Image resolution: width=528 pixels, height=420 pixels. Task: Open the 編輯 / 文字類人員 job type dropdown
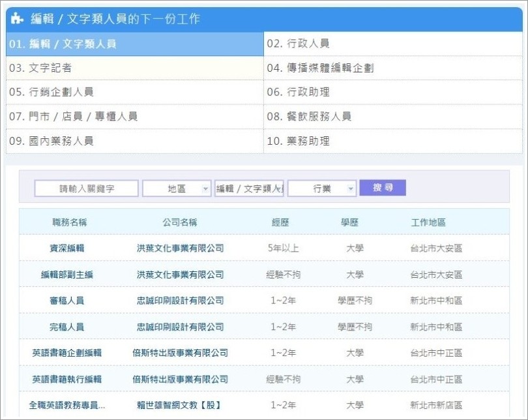(249, 188)
